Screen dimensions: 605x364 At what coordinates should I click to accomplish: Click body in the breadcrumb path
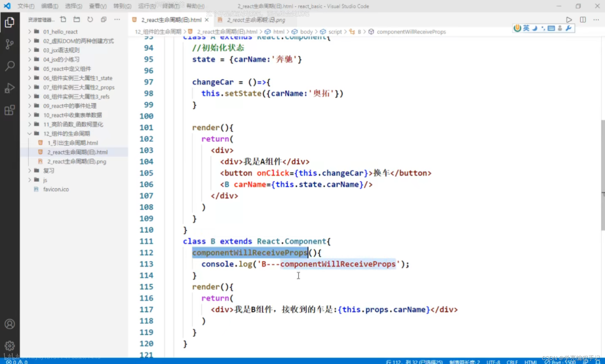coord(306,32)
